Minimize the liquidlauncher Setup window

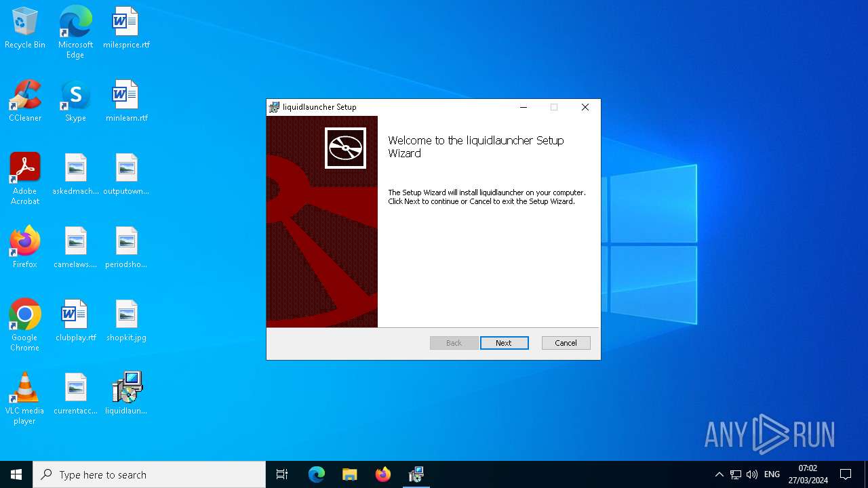pos(523,107)
